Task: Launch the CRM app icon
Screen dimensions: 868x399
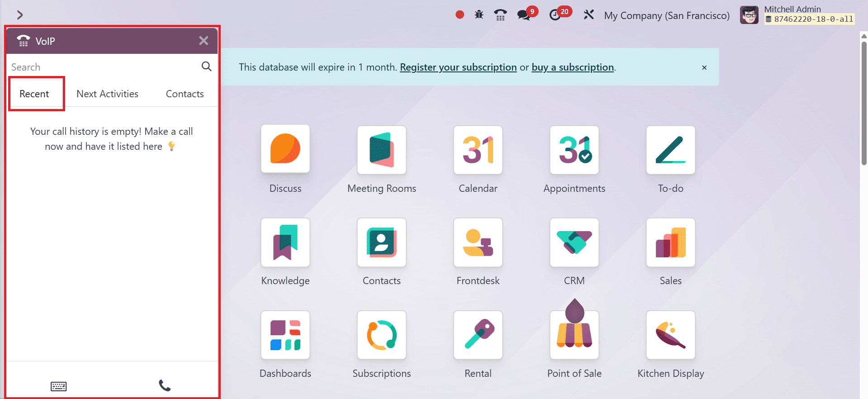Action: pyautogui.click(x=574, y=242)
